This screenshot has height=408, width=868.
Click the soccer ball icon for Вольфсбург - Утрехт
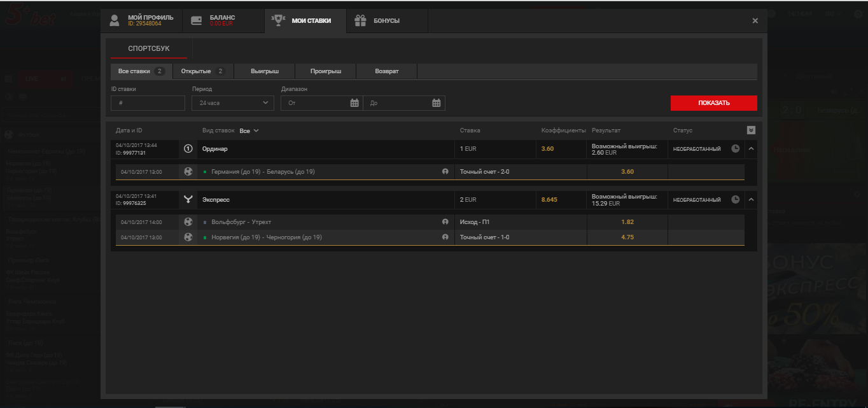point(188,222)
